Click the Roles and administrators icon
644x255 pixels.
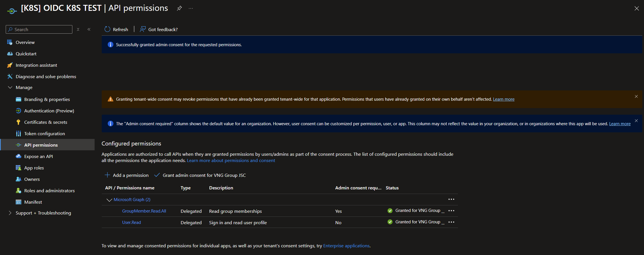pos(19,191)
